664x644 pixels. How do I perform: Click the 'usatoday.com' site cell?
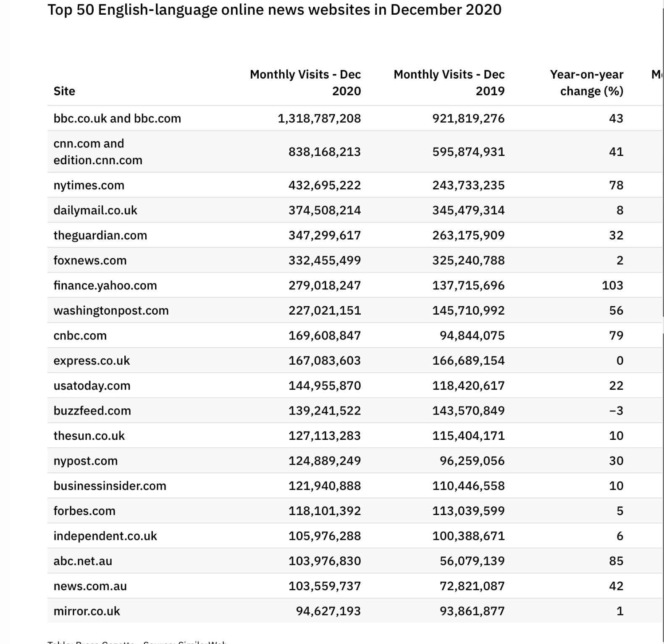pyautogui.click(x=92, y=386)
